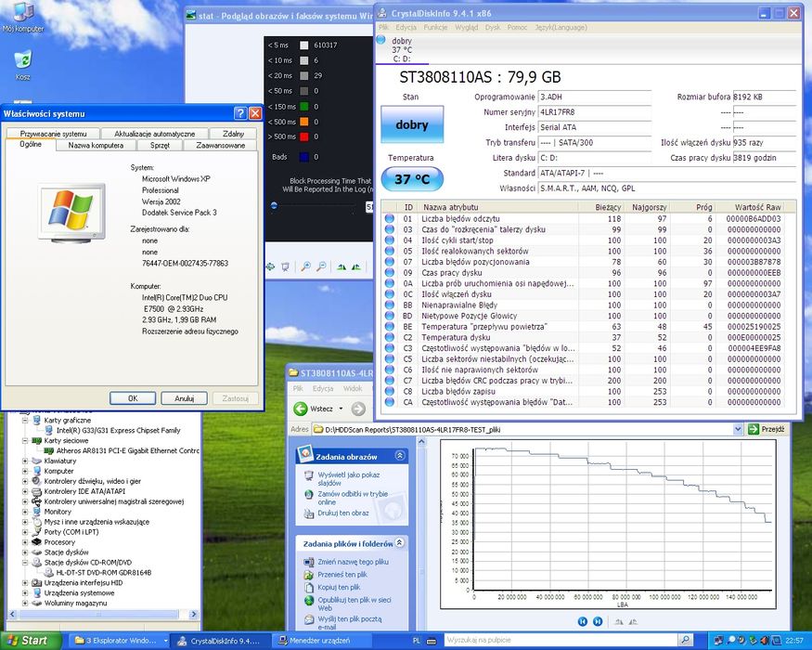Image resolution: width=812 pixels, height=650 pixels.
Task: Click the Nazwa atrybutu column header
Action: (x=449, y=207)
